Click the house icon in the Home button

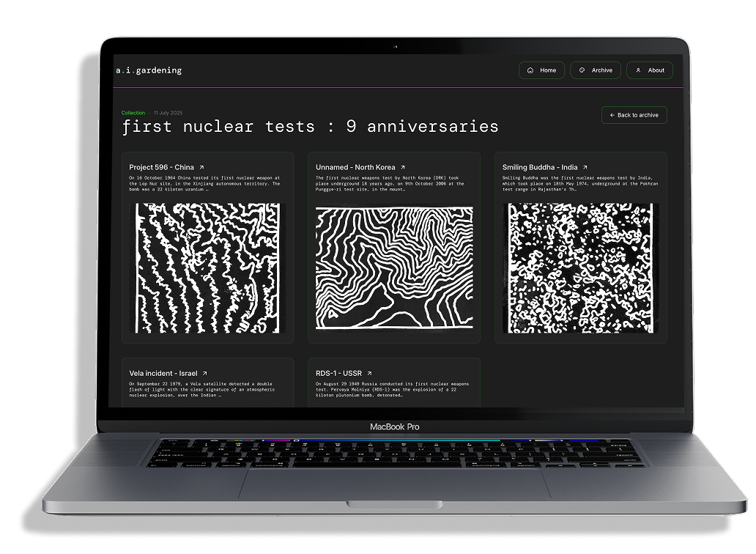[x=530, y=70]
